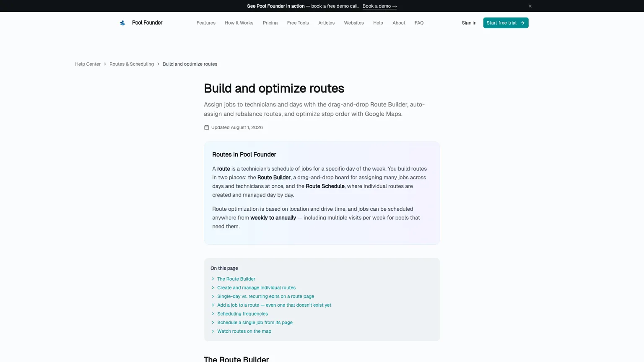Click the calendar icon beside the updated date
644x362 pixels.
click(x=206, y=127)
